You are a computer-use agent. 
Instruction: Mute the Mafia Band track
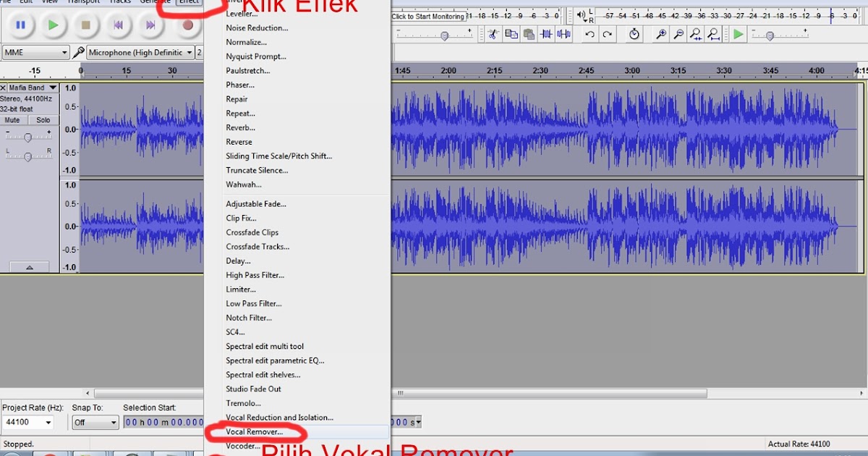coord(12,120)
